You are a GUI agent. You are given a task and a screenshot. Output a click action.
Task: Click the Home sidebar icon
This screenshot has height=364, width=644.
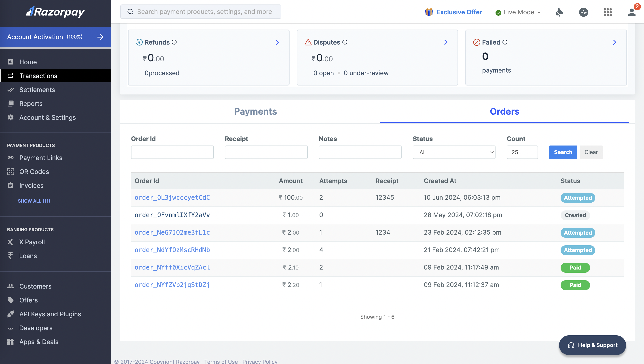click(11, 62)
